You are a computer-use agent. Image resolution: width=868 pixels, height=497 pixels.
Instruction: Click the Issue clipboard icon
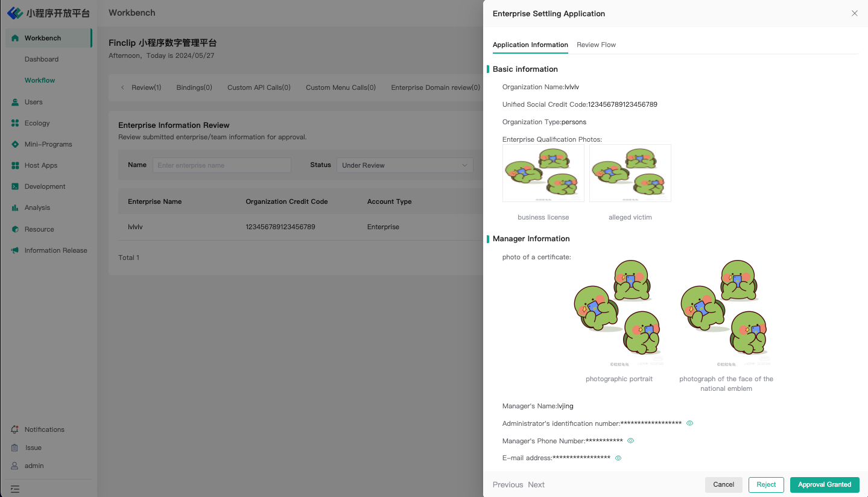15,448
